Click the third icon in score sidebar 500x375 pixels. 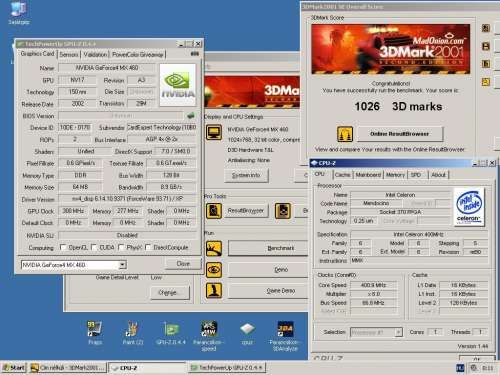(x=486, y=64)
